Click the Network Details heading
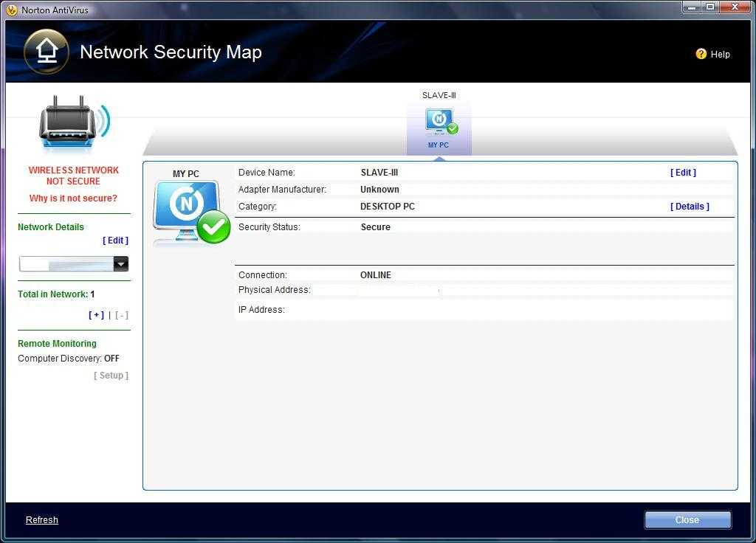Screen dimensions: 756x543 point(51,227)
